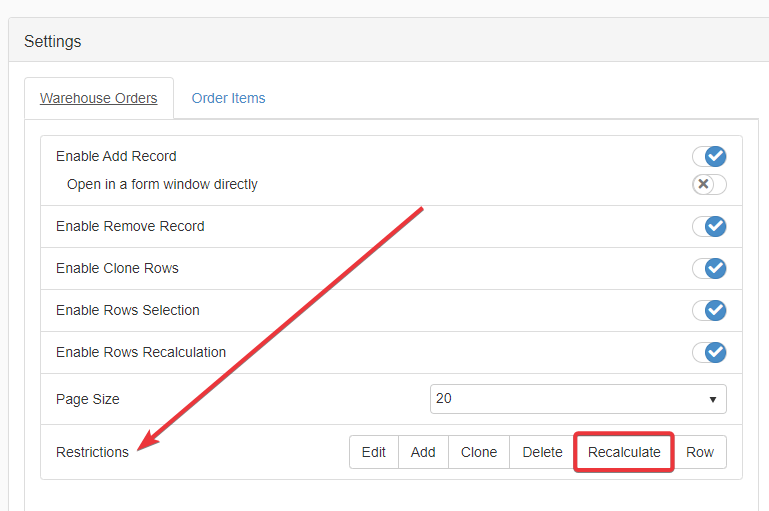Click the Restrictions label text
769x511 pixels.
tap(92, 452)
